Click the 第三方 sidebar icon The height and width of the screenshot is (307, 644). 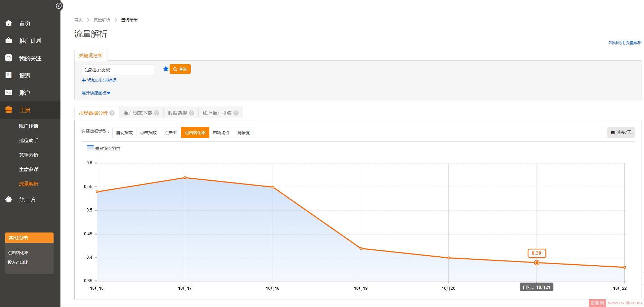click(x=9, y=199)
